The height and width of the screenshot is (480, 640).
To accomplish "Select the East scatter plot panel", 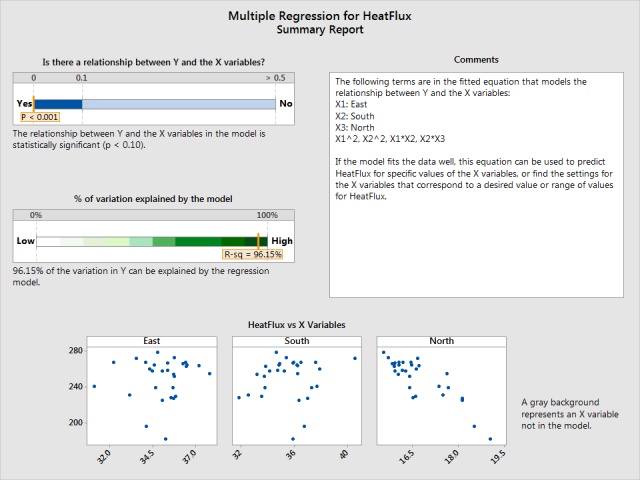I will (151, 394).
